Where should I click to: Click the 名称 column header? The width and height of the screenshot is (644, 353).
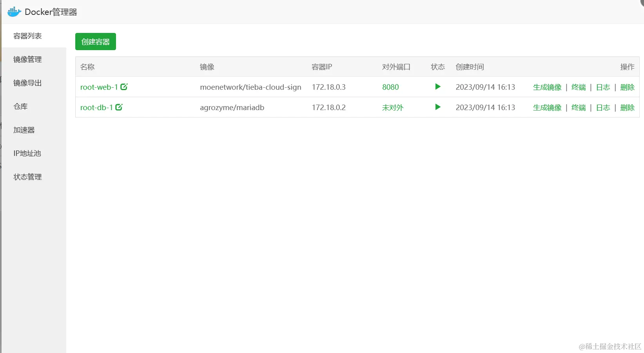(x=87, y=67)
